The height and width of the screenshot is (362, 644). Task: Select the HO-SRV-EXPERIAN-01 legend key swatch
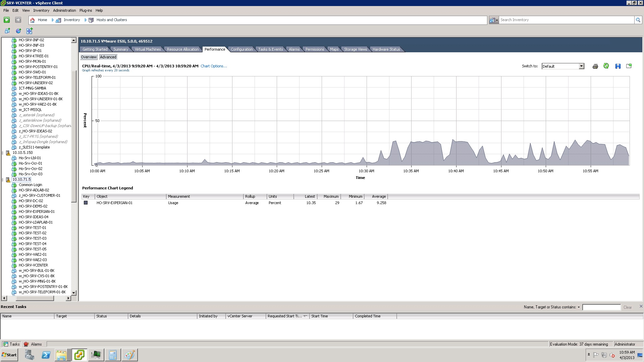(x=86, y=203)
